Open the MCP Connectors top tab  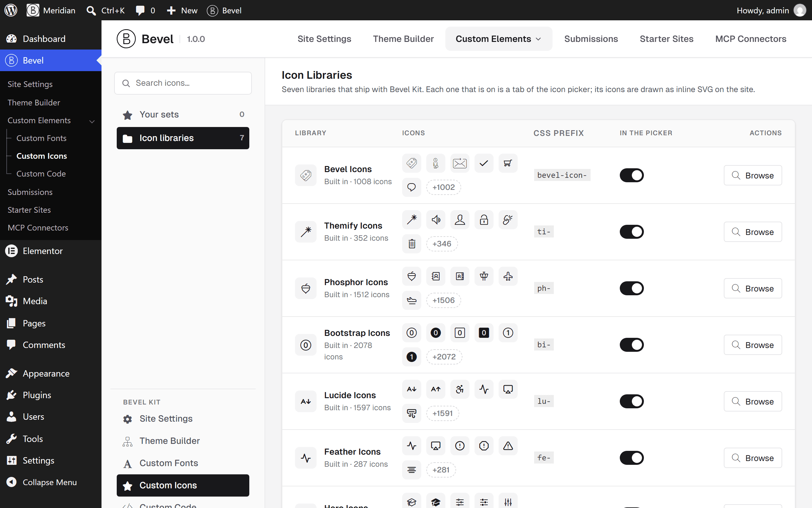tap(750, 39)
